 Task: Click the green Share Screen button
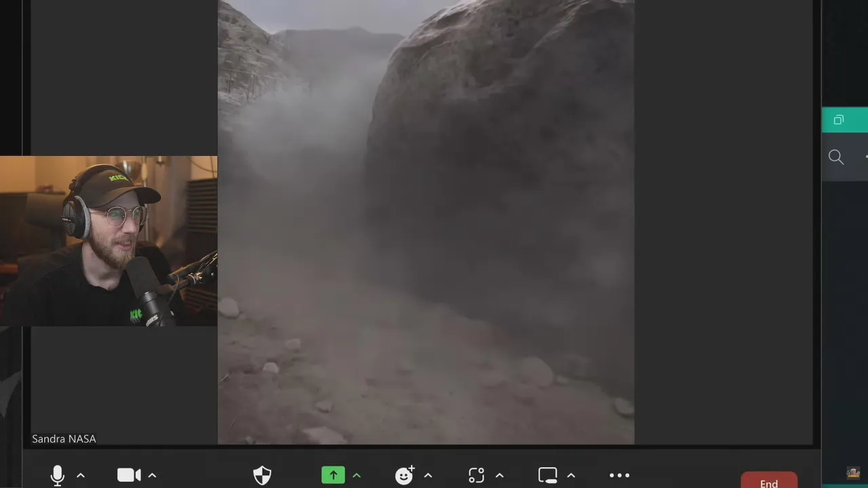333,476
